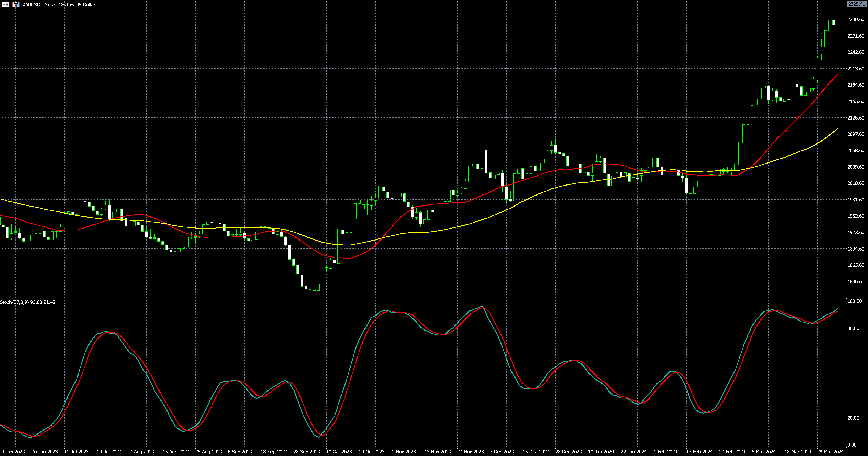868x456 pixels.
Task: Click the 5 Dec 2023 date label
Action: (502, 452)
